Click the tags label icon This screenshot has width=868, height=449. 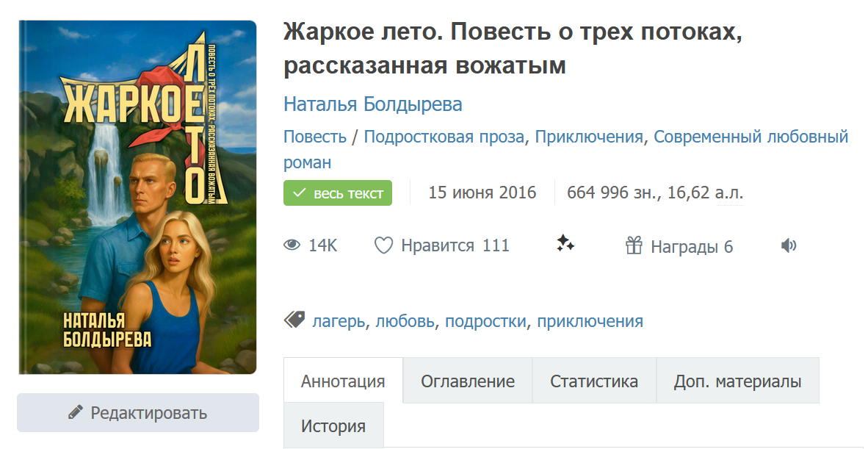click(294, 320)
